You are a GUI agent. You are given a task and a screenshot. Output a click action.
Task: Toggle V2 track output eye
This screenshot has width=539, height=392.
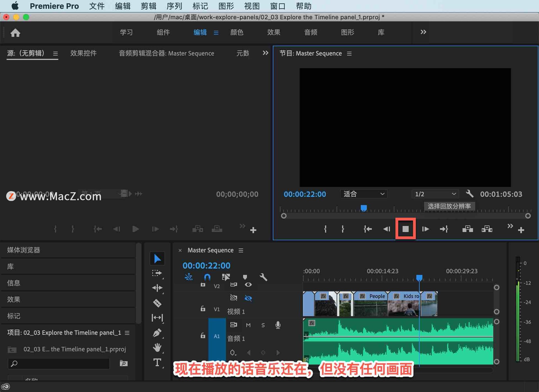(248, 285)
